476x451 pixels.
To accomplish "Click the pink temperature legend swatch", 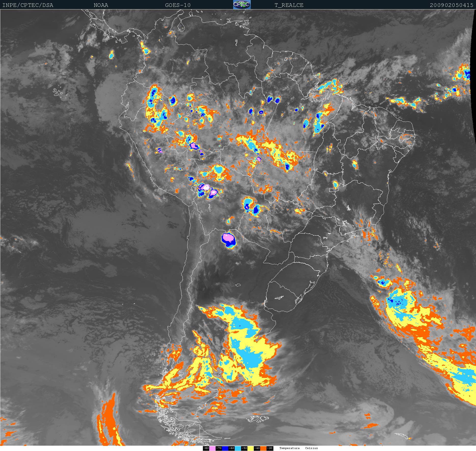I will tap(212, 448).
